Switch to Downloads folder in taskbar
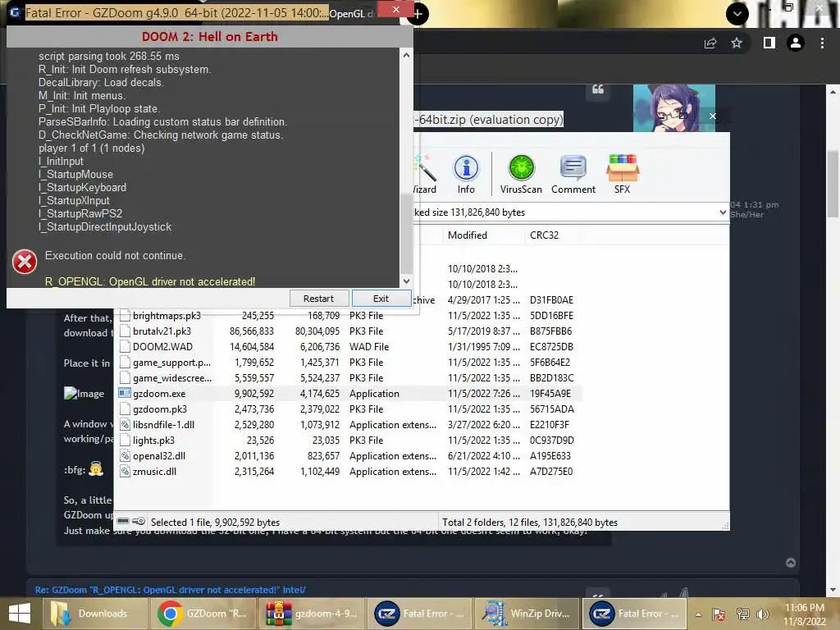The height and width of the screenshot is (630, 840). click(x=95, y=614)
